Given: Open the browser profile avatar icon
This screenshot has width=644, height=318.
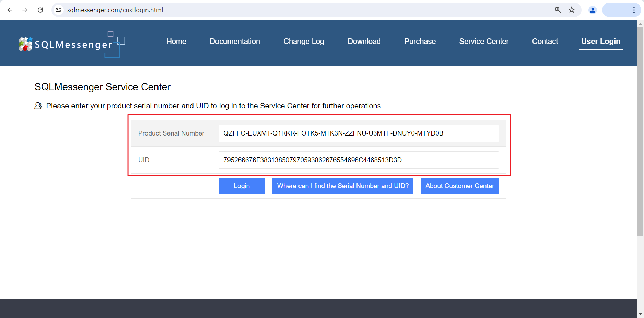Looking at the screenshot, I should click(x=593, y=10).
